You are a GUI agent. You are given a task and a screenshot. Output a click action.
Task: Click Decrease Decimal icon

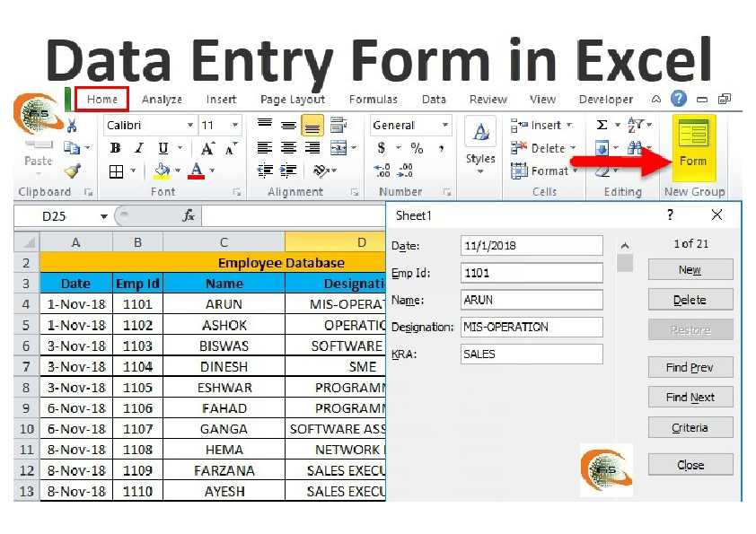[x=405, y=171]
